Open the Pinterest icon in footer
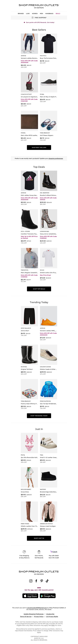The image size is (78, 644). 42,581
